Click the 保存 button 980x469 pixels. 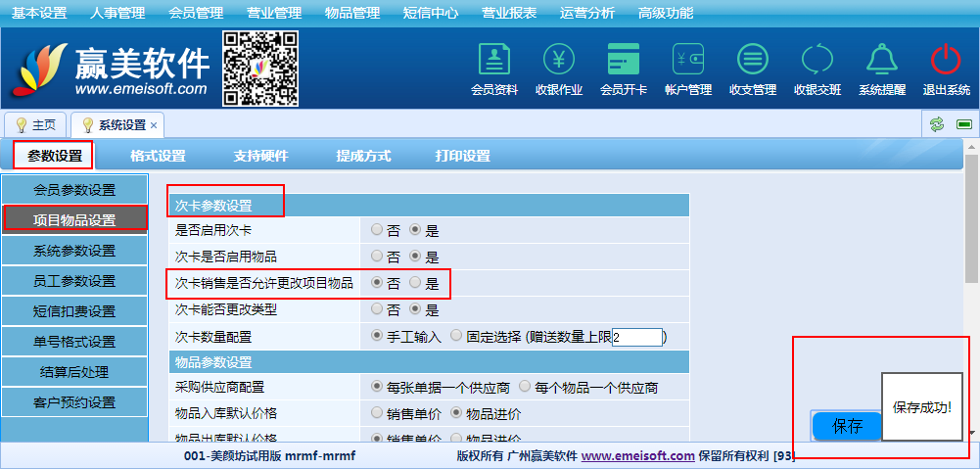coord(847,426)
